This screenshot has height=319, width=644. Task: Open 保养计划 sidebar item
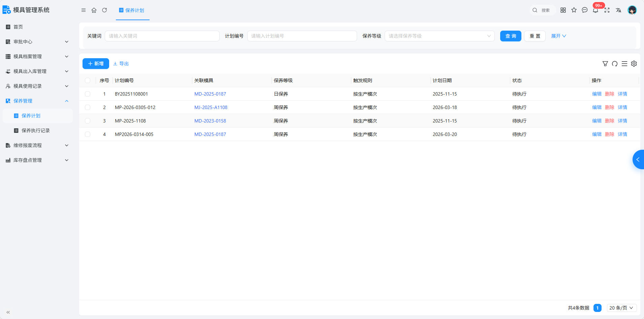tap(37, 116)
